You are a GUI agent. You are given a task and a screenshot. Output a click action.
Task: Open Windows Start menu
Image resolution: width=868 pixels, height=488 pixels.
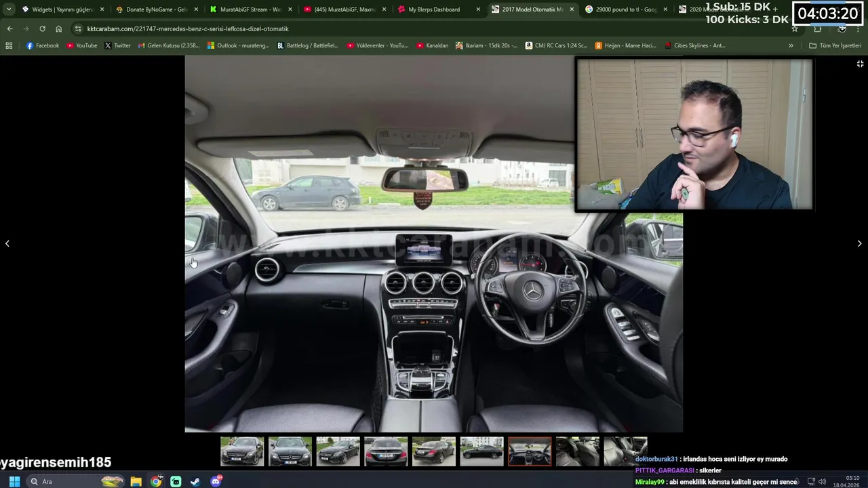pos(14,481)
